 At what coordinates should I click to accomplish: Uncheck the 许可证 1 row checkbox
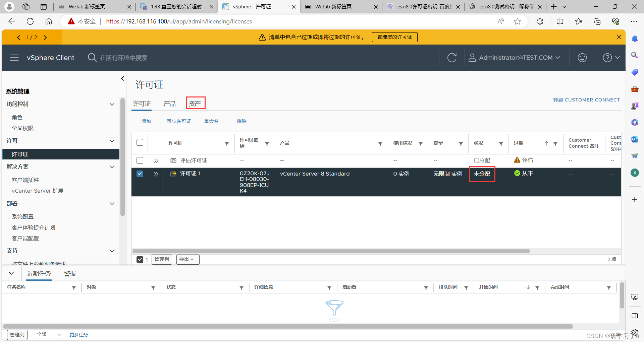tap(140, 174)
